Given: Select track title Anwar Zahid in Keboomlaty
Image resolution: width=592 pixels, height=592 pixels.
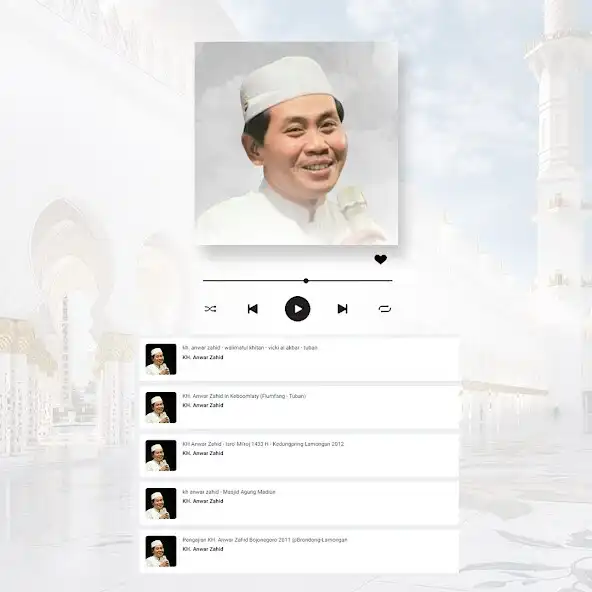Looking at the screenshot, I should pyautogui.click(x=244, y=396).
